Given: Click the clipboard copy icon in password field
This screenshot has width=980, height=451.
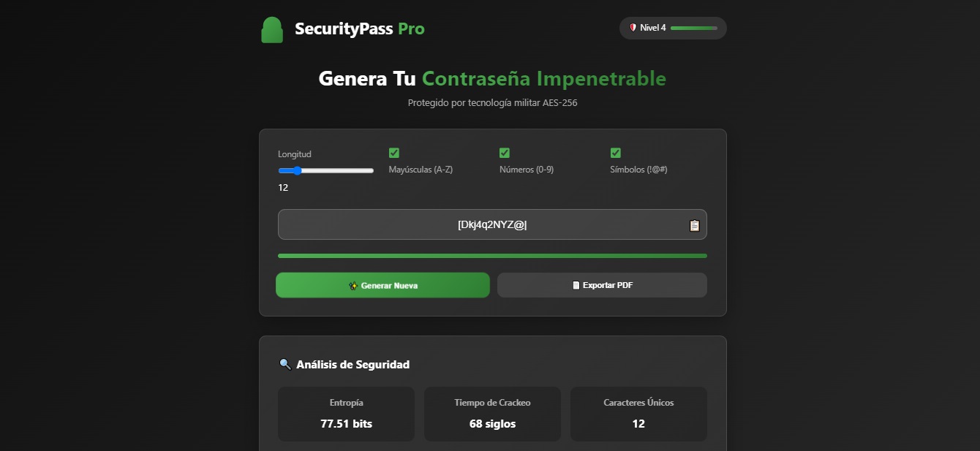Looking at the screenshot, I should pyautogui.click(x=695, y=224).
